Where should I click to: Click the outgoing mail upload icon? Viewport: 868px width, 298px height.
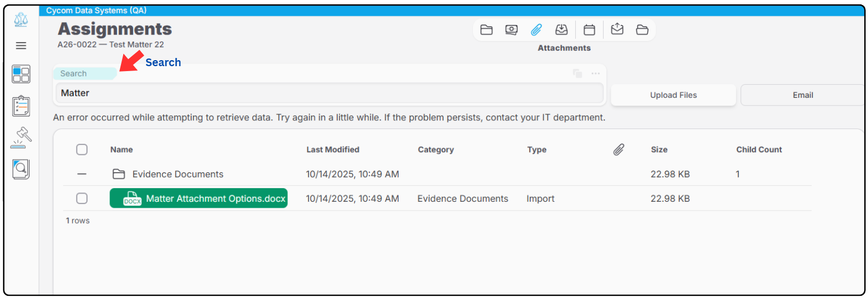pos(617,29)
